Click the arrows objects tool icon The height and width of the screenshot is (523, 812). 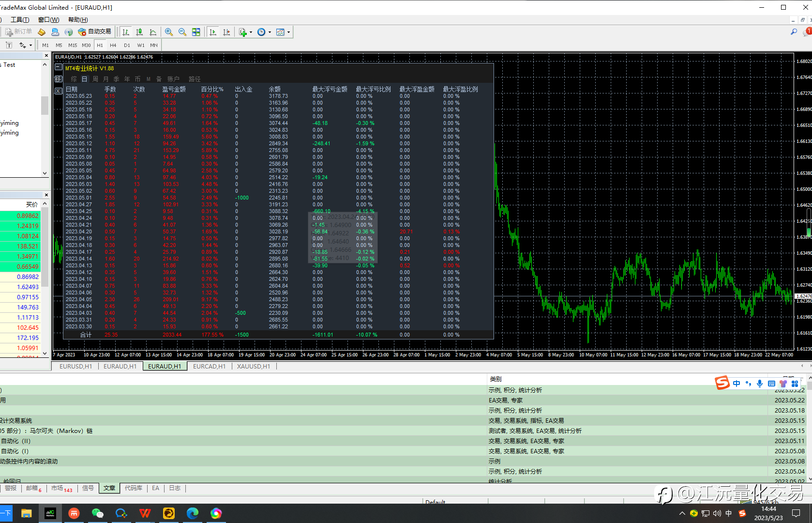tap(22, 45)
